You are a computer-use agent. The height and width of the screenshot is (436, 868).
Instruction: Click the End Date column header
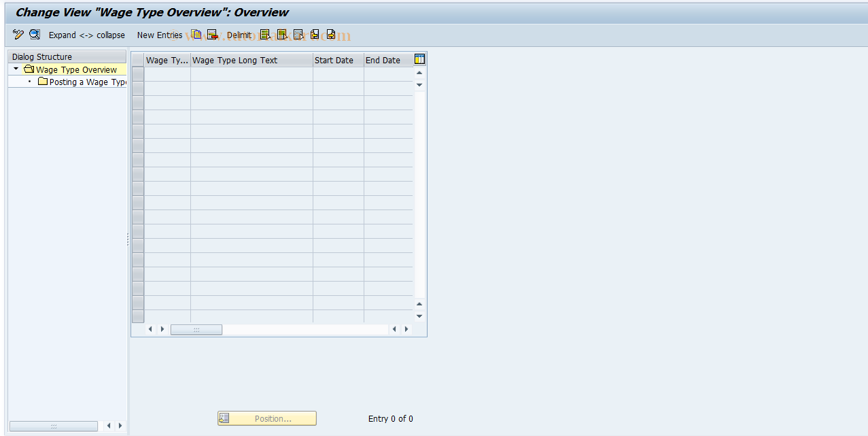388,61
